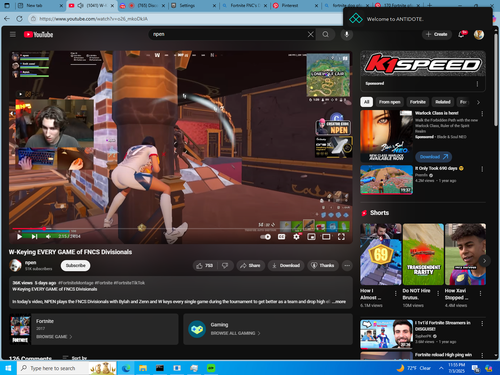500x375 pixels.
Task: Open BROWSE ALL GAMING card
Action: [268, 329]
